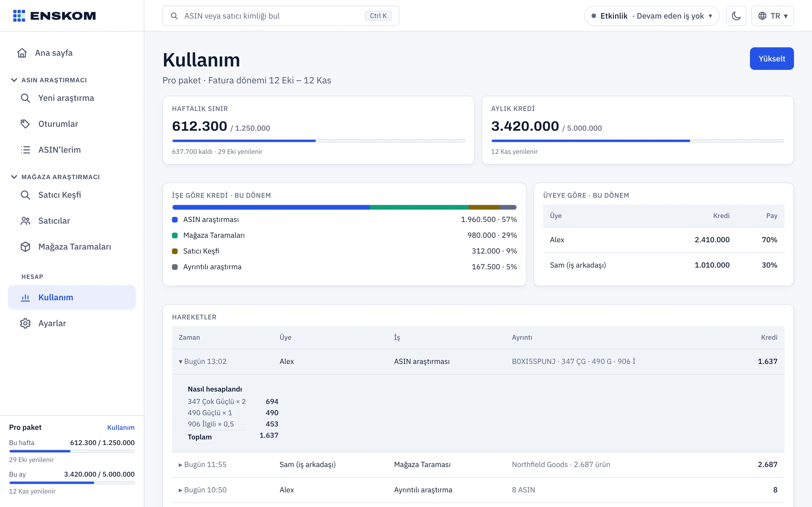
Task: Open Oturumlar via its tag icon
Action: pos(25,124)
